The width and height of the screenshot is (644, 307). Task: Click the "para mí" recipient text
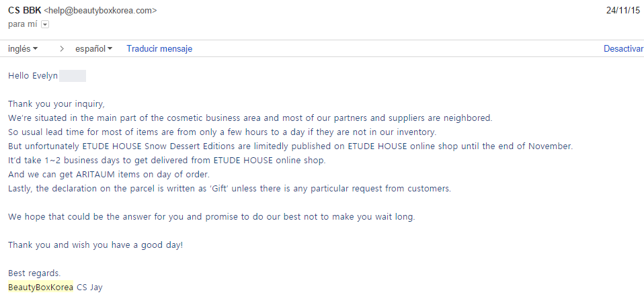pyautogui.click(x=23, y=25)
